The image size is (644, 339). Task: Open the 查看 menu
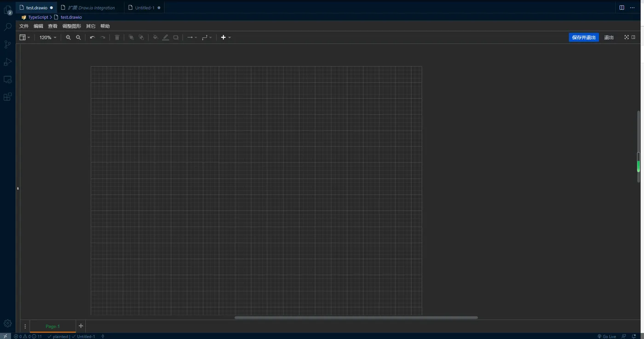pos(53,26)
